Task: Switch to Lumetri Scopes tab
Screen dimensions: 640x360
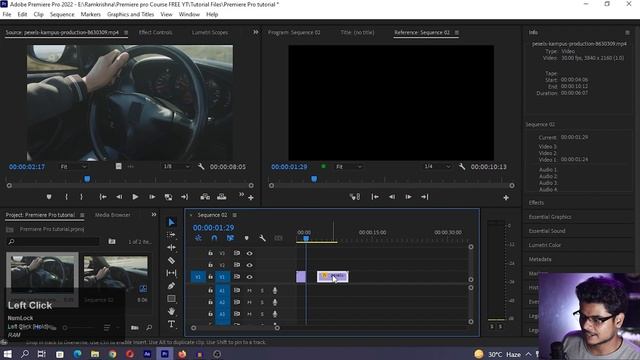Action: pyautogui.click(x=210, y=32)
